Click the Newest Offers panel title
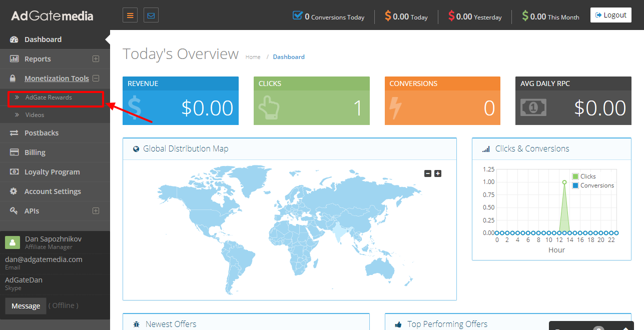644x330 pixels. (x=171, y=324)
